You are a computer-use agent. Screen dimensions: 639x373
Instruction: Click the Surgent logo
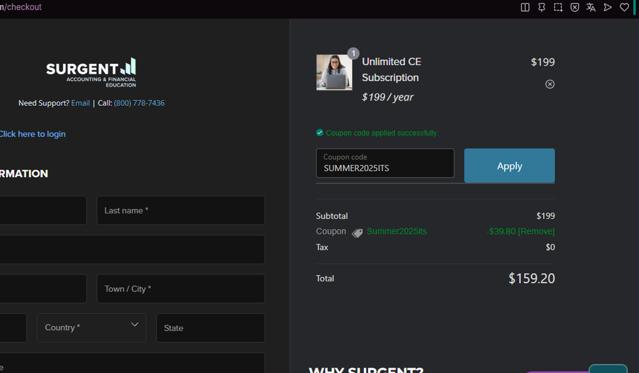91,72
